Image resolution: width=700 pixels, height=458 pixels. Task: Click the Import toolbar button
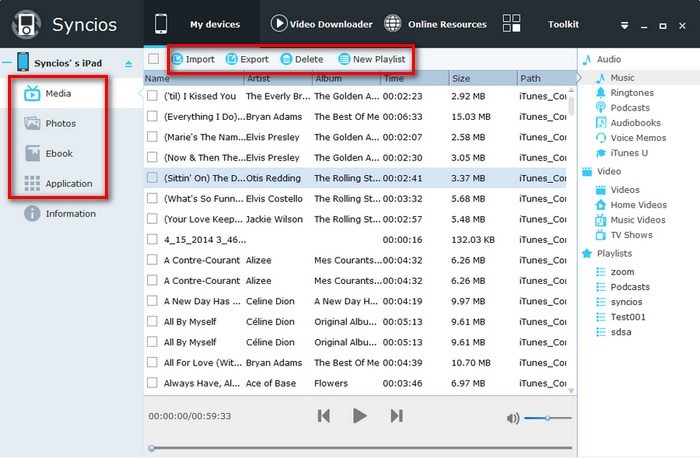point(193,59)
